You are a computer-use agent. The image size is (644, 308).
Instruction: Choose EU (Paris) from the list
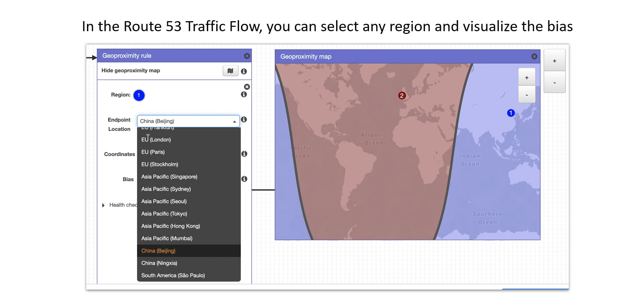point(189,152)
